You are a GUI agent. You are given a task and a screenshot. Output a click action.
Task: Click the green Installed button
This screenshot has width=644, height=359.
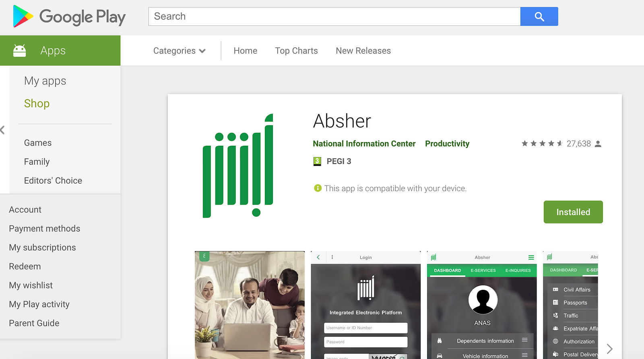[573, 212]
